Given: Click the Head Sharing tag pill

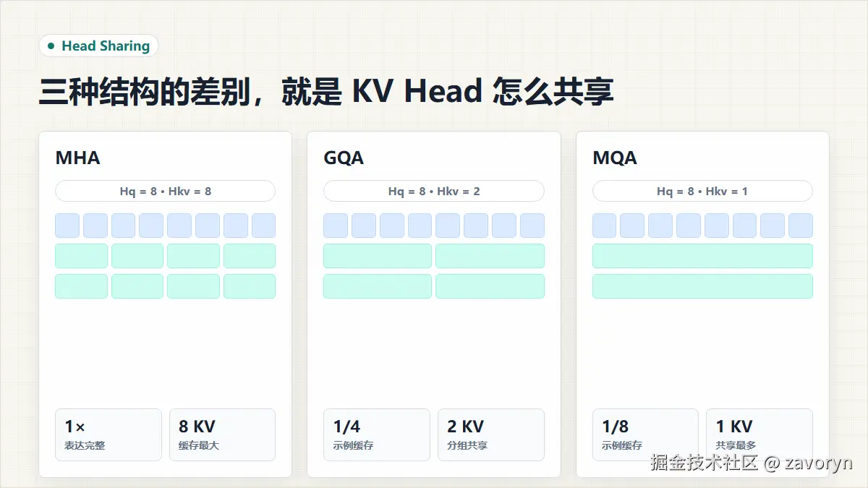Looking at the screenshot, I should [98, 46].
